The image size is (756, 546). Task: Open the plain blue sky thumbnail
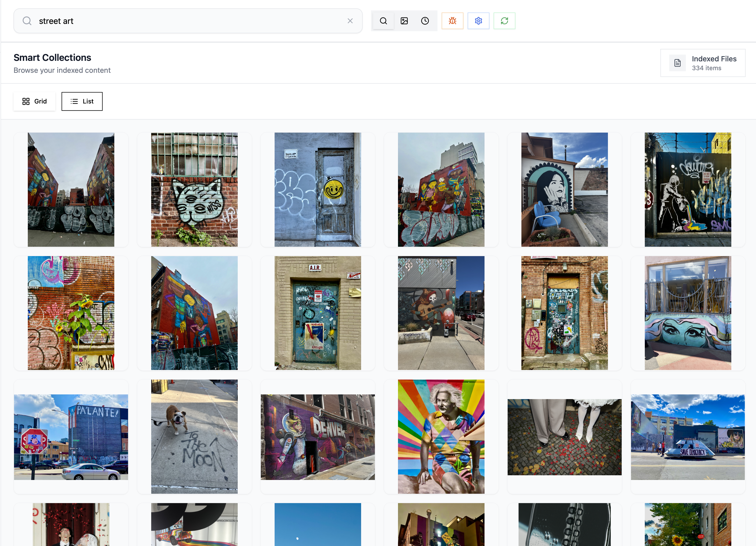point(318,524)
